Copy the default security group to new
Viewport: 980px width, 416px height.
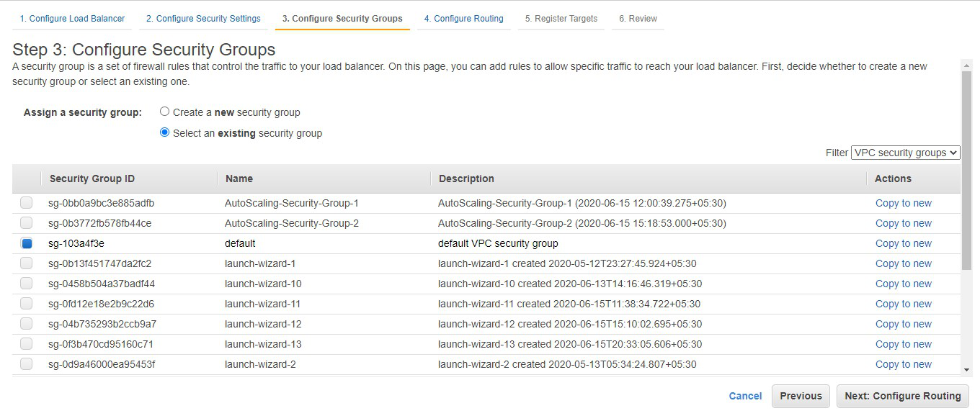click(903, 243)
